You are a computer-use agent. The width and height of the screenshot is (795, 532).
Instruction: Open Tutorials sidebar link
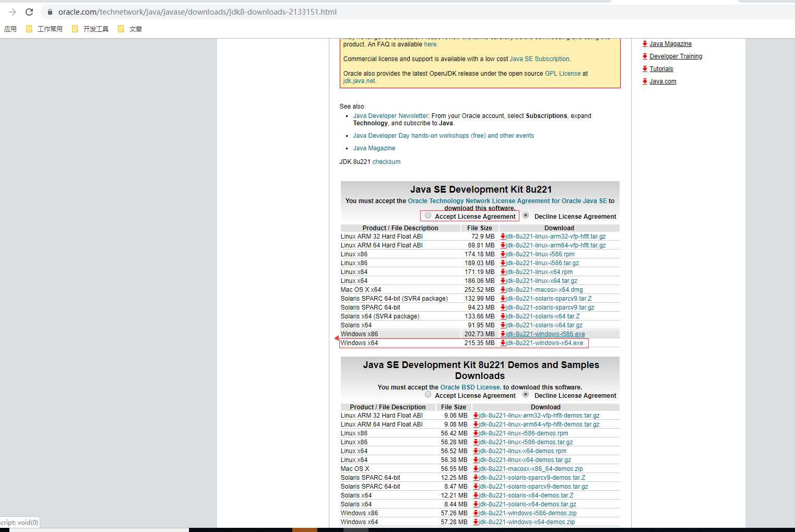pyautogui.click(x=661, y=69)
